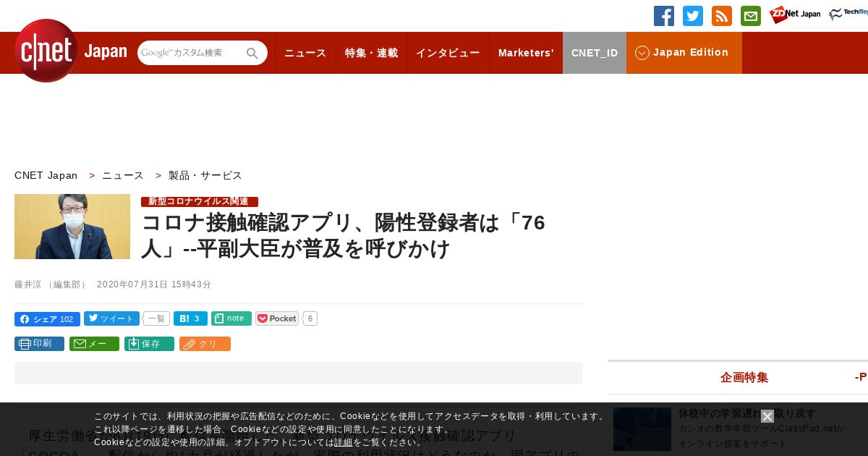Open the CNET Twitter page icon
Viewport: 868px width, 456px height.
[x=693, y=16]
